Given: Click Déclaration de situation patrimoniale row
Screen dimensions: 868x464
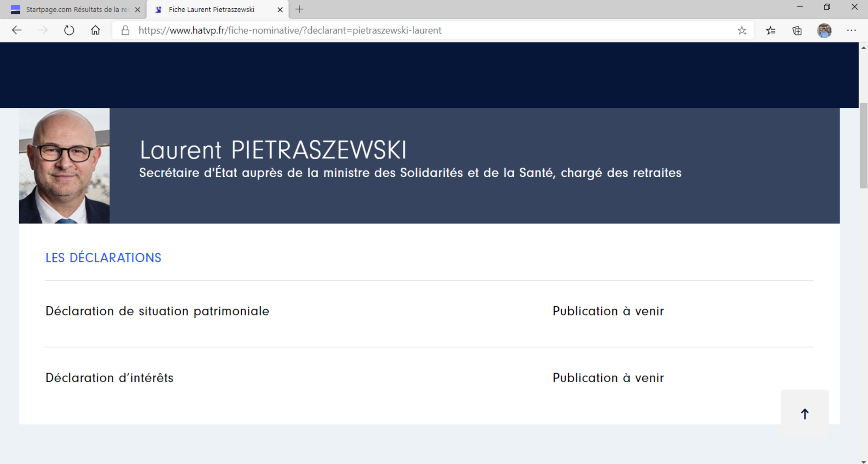Looking at the screenshot, I should [157, 311].
